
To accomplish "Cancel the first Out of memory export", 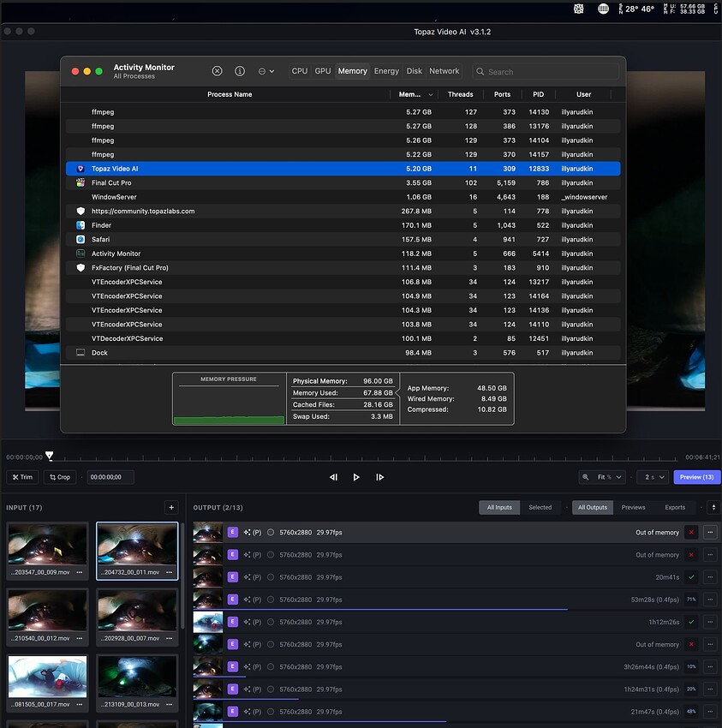I will click(x=691, y=532).
